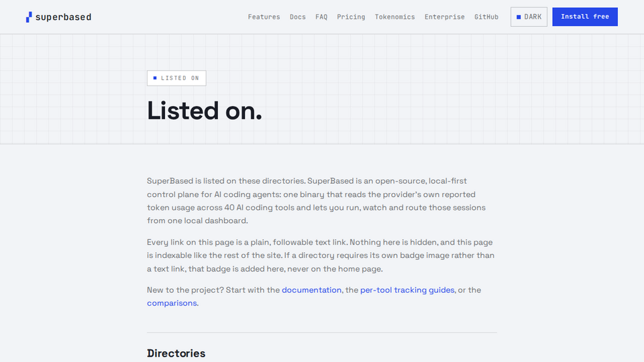Click the LISTED ON badge
Viewport: 644px width, 362px height.
coord(176,78)
